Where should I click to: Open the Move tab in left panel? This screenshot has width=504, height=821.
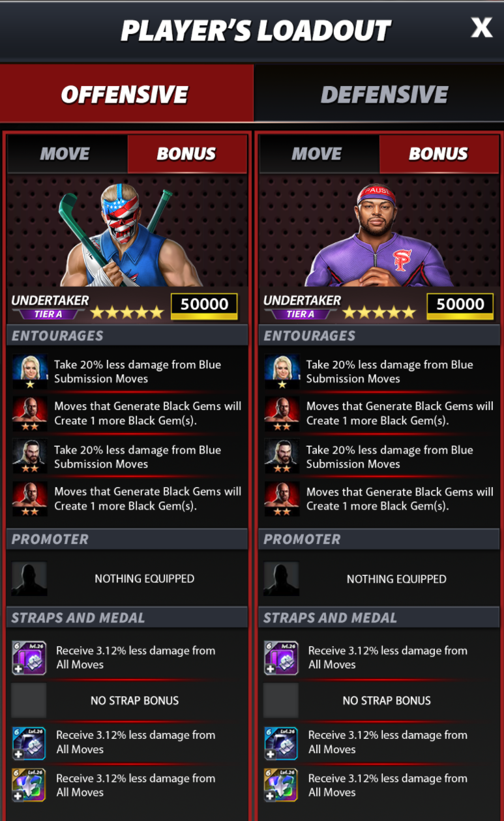pyautogui.click(x=67, y=155)
